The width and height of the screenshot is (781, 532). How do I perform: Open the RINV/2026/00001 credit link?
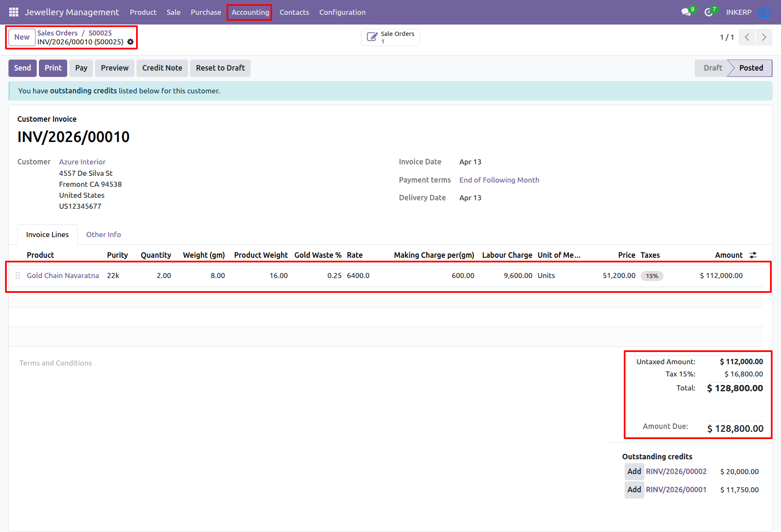click(x=676, y=490)
